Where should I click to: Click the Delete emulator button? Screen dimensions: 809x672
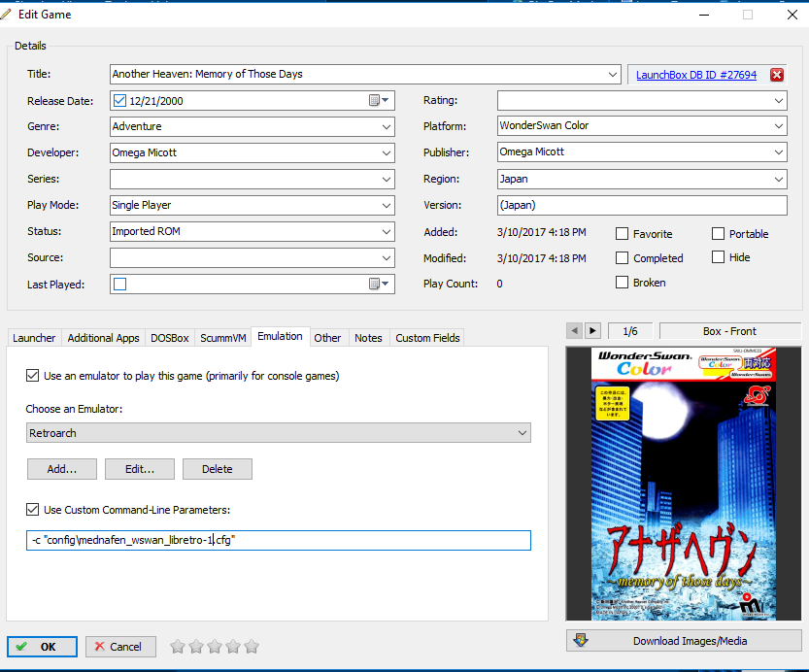[218, 469]
